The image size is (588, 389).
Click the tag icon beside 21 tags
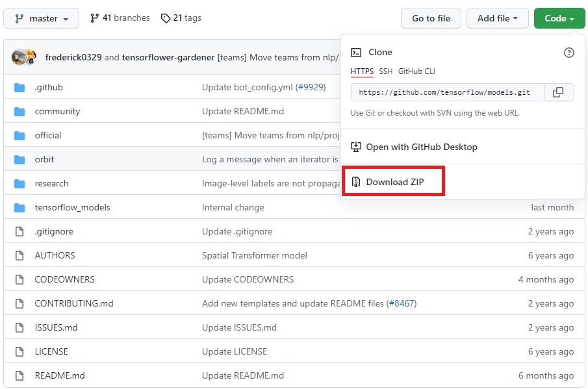coord(166,18)
